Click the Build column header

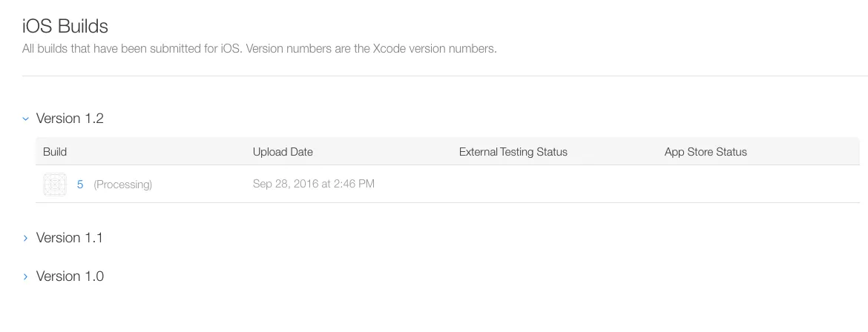point(55,152)
